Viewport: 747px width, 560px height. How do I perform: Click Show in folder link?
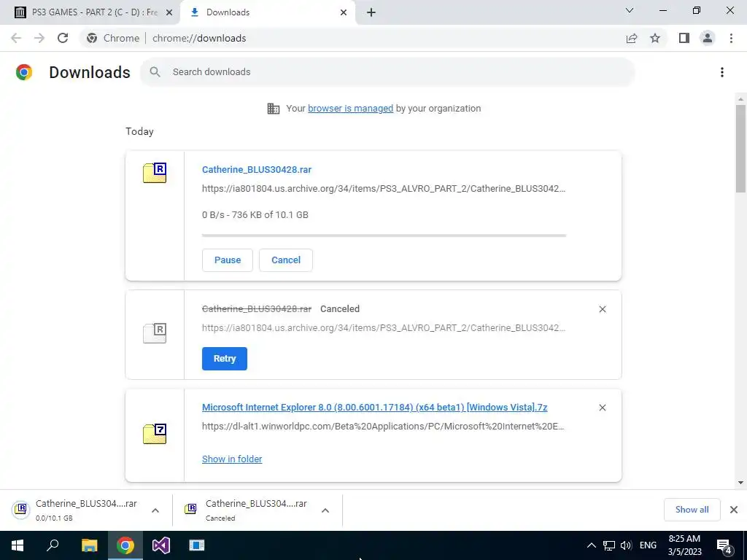click(232, 459)
